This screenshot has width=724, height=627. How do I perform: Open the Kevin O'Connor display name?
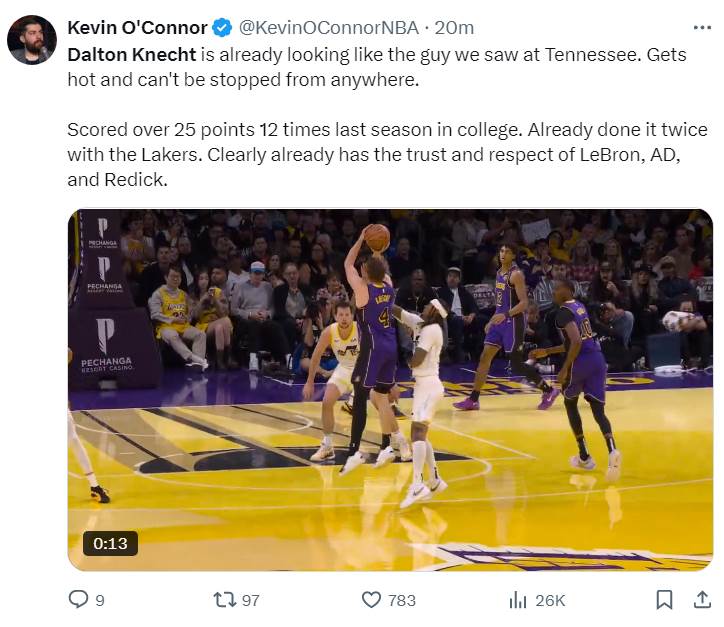pyautogui.click(x=137, y=28)
